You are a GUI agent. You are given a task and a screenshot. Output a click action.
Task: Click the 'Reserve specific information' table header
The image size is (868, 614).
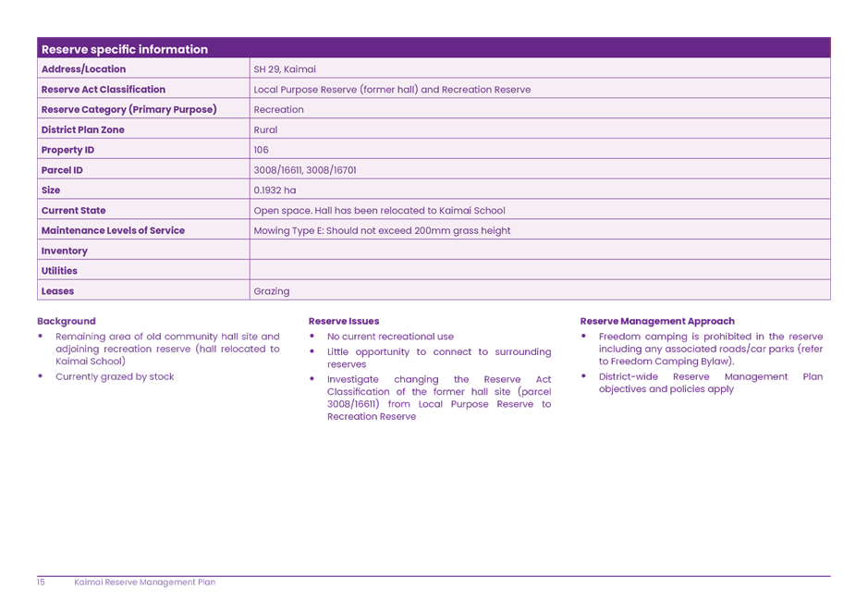[x=125, y=49]
